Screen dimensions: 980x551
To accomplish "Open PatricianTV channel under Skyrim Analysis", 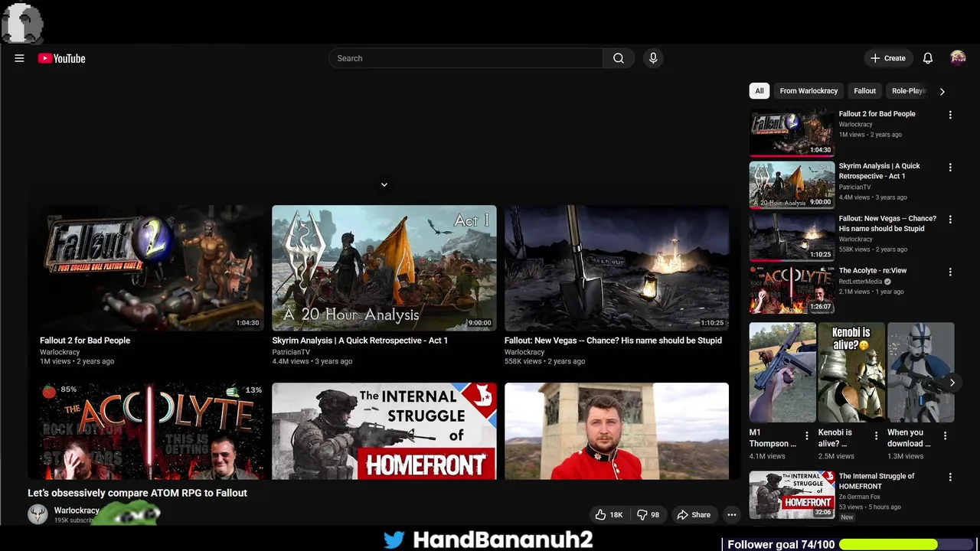I will pos(291,352).
